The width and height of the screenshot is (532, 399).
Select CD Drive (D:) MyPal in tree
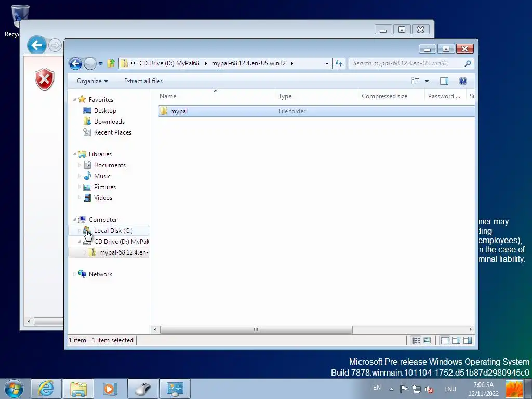point(121,241)
